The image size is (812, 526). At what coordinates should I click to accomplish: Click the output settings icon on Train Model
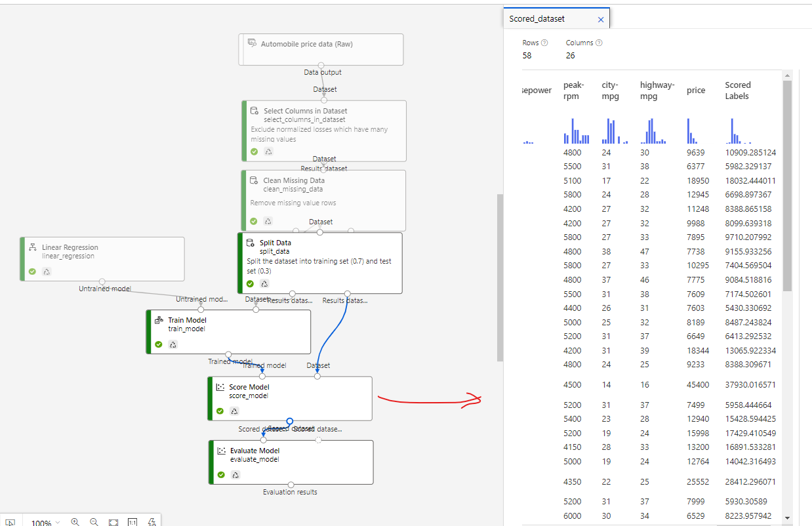173,344
